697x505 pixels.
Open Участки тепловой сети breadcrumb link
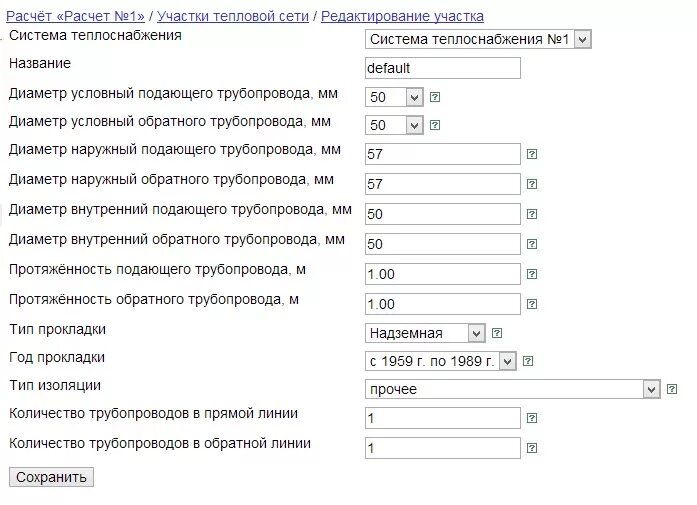233,16
